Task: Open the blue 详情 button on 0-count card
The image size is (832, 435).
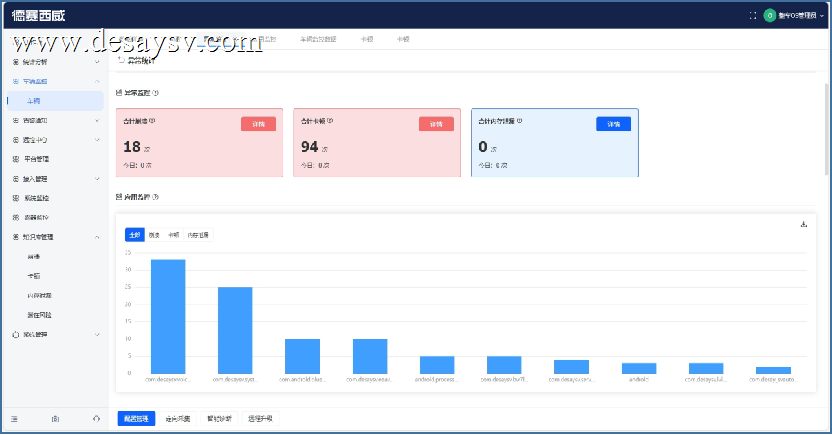Action: coord(614,124)
